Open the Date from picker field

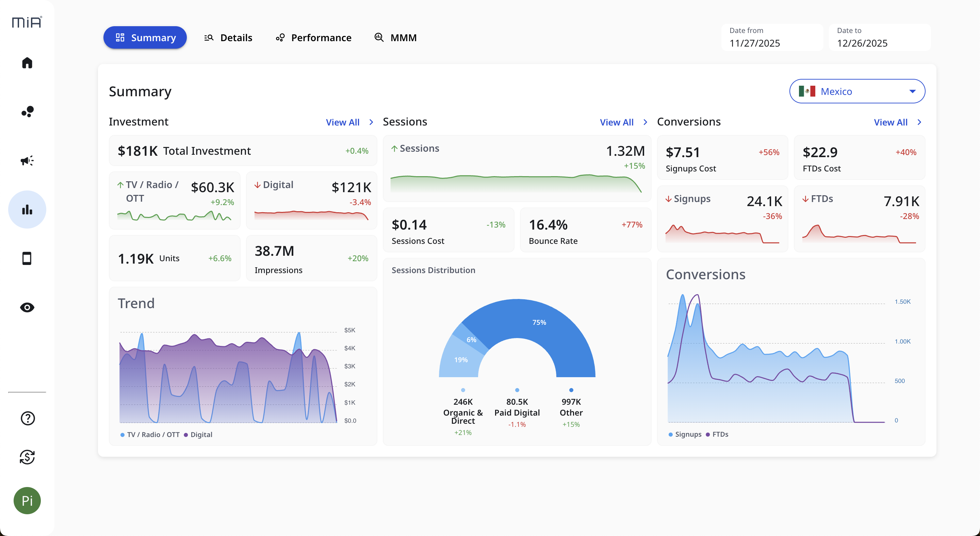[x=772, y=38]
